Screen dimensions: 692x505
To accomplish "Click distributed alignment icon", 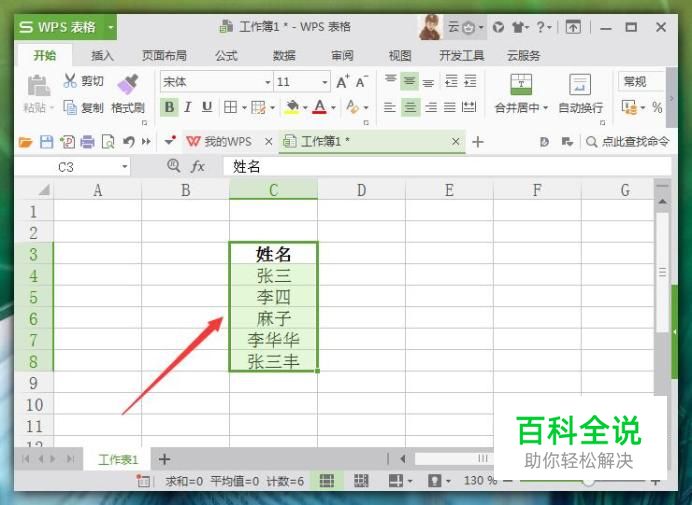I will 469,107.
